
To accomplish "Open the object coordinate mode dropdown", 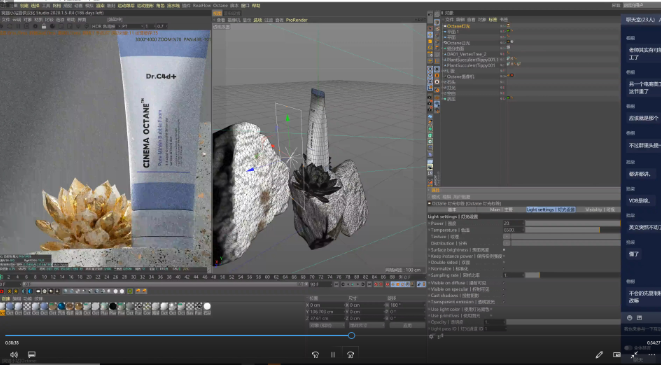I will [x=327, y=325].
